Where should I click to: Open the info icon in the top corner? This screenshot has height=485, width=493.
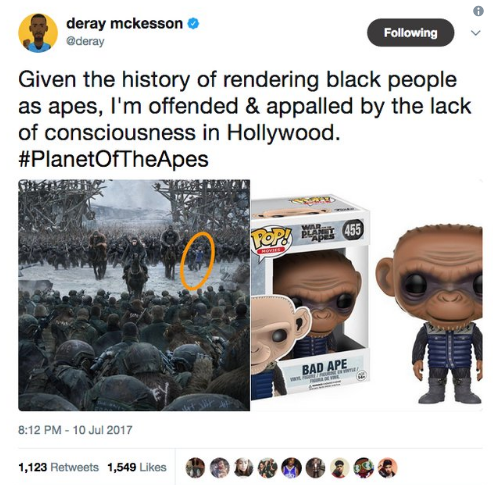478,11
